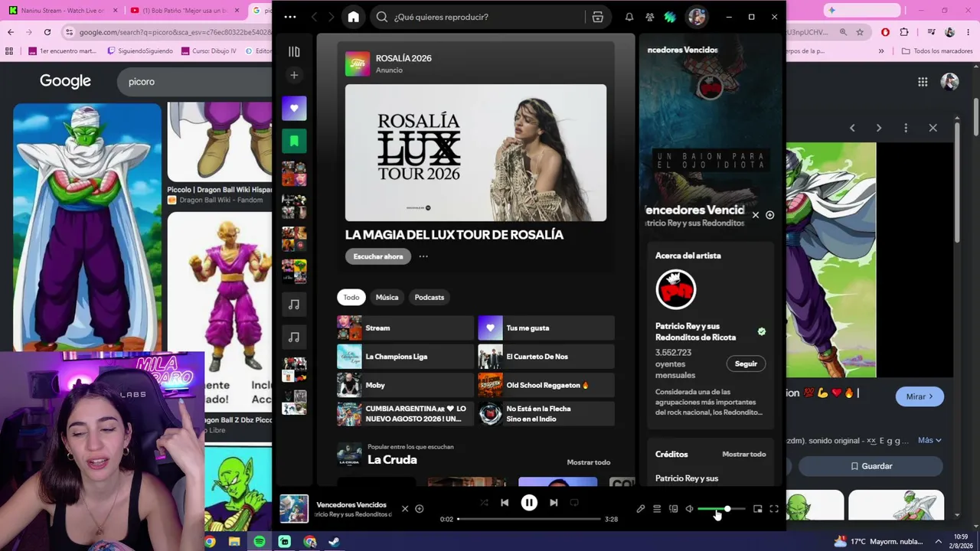Screen dimensions: 980x551
Task: Open Friend Activity icon in Spotify
Action: (x=649, y=17)
